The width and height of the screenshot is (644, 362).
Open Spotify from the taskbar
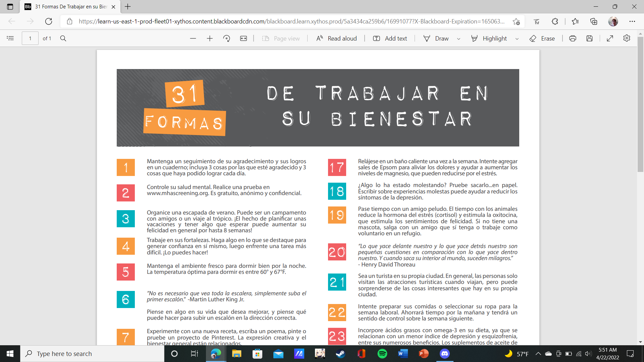coord(382,354)
